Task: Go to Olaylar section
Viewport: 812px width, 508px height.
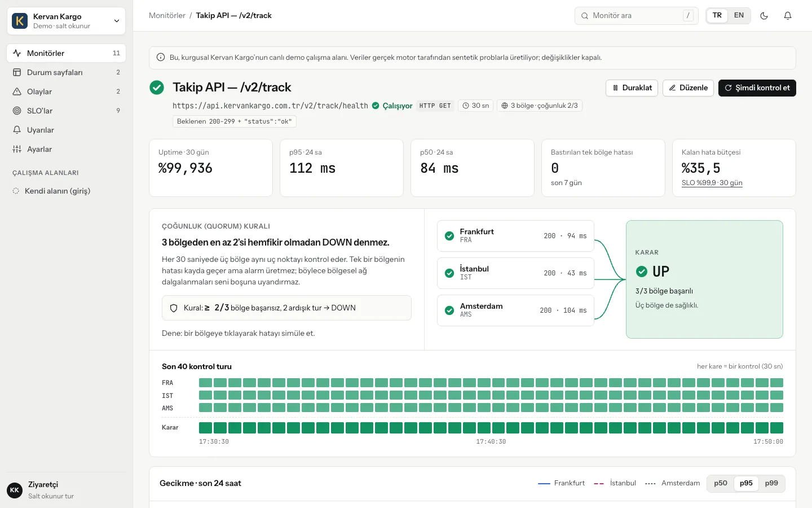Action: (66, 91)
